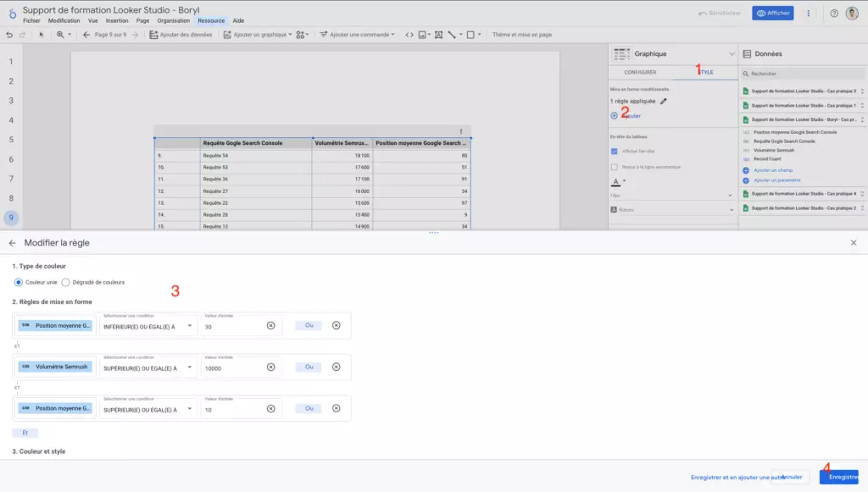This screenshot has height=492, width=868.
Task: Clear the input value 30
Action: (x=270, y=326)
